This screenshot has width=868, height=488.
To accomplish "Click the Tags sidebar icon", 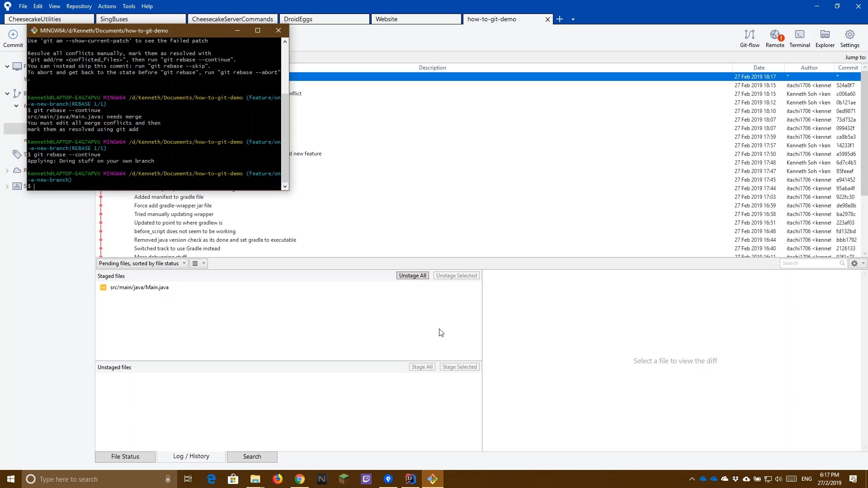I will [x=17, y=155].
